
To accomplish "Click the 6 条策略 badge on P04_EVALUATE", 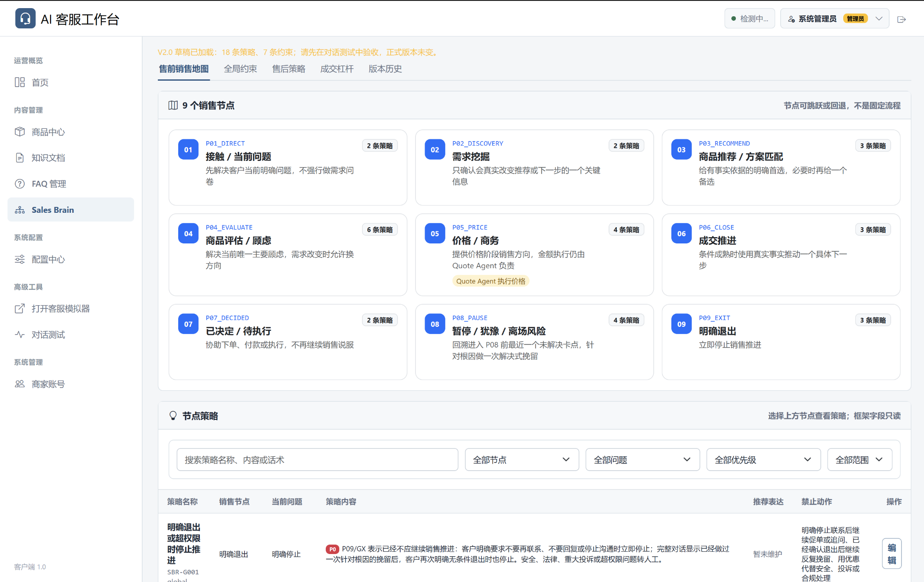I will (x=379, y=229).
